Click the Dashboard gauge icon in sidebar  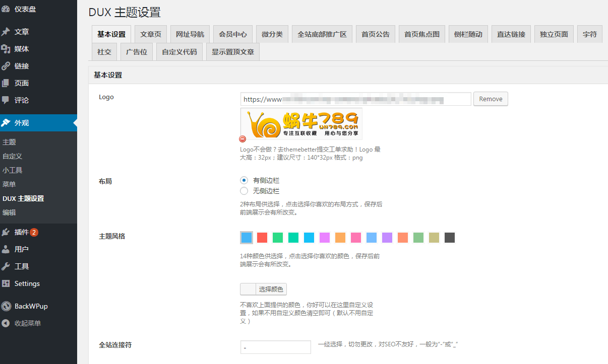pyautogui.click(x=6, y=9)
